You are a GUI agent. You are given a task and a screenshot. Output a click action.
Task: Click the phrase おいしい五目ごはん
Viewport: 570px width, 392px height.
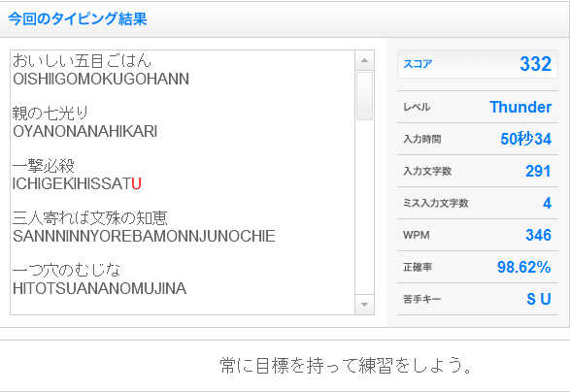pos(82,61)
